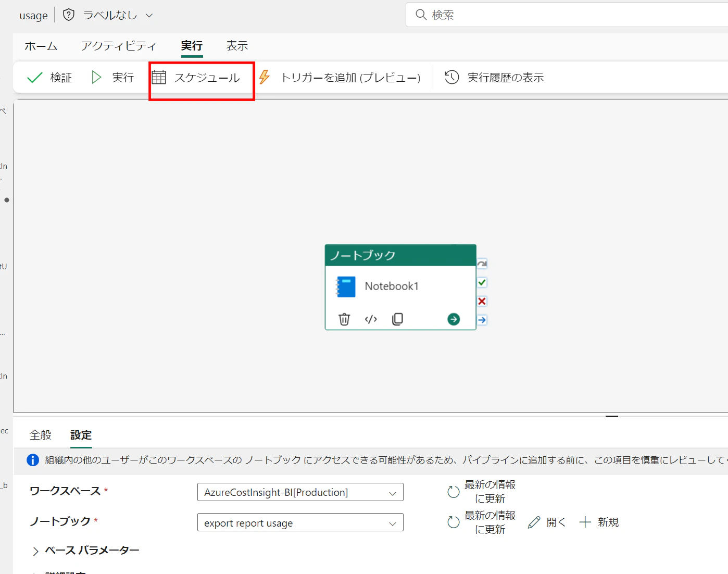Viewport: 728px width, 574px height.
Task: Open the ノートブック dropdown export report usage
Action: 300,522
